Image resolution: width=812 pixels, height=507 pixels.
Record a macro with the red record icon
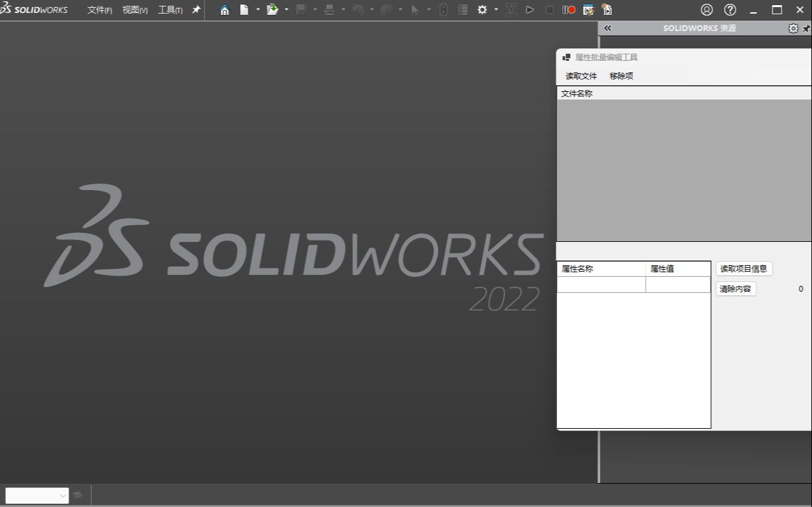pyautogui.click(x=568, y=10)
